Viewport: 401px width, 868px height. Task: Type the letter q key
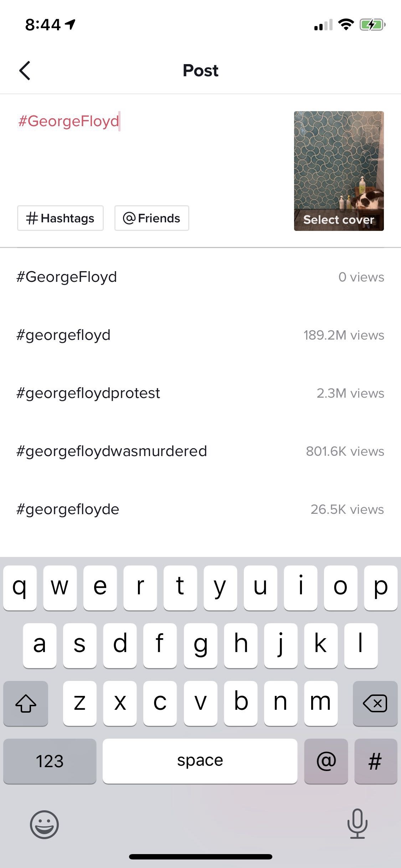click(20, 588)
